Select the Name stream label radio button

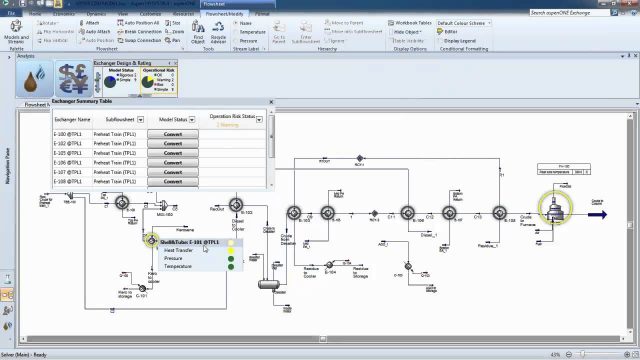236,23
